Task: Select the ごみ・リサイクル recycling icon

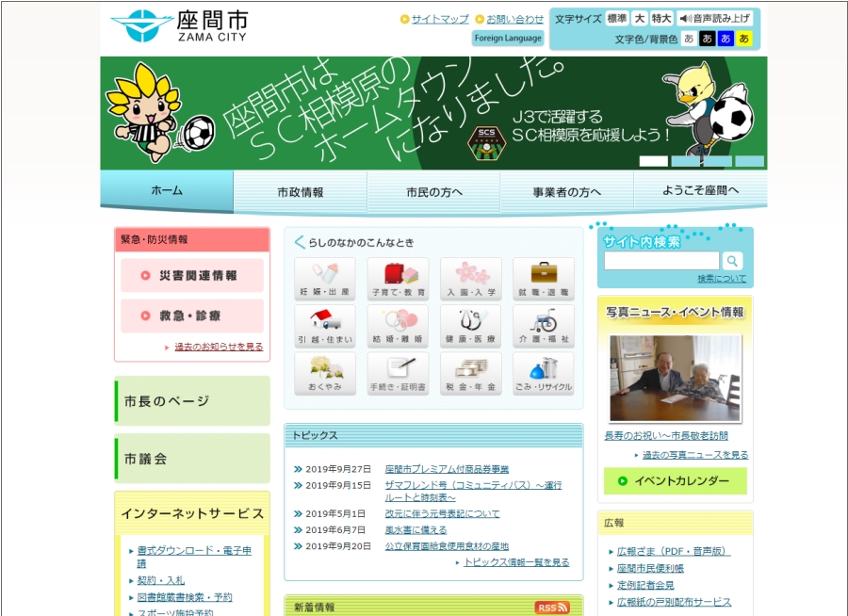Action: [543, 371]
